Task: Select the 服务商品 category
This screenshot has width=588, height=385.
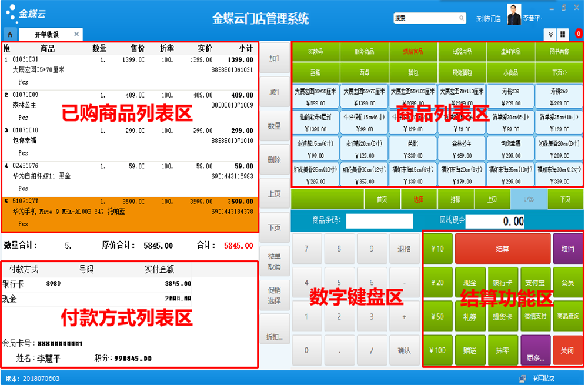Action: [364, 52]
